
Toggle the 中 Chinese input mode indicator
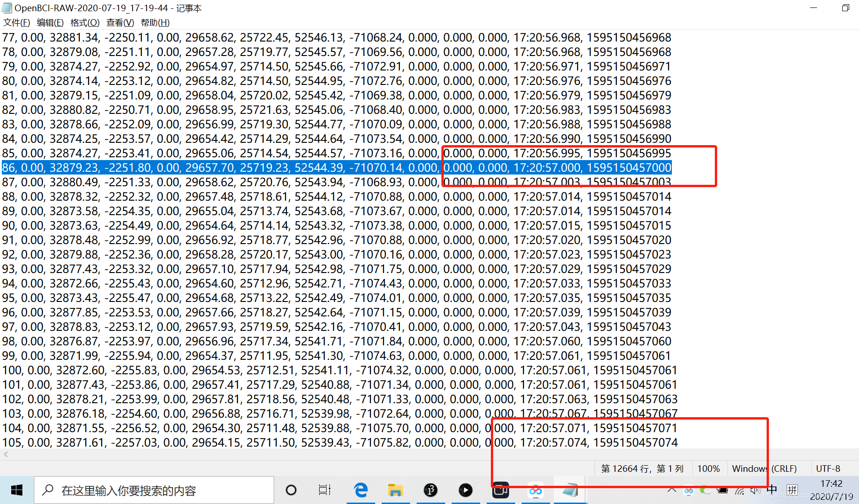point(772,490)
